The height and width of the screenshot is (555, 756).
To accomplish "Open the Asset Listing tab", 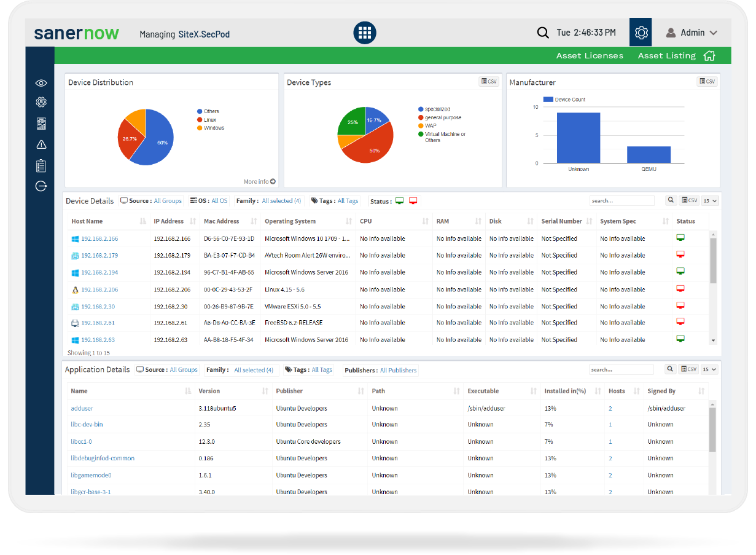I will tap(666, 55).
